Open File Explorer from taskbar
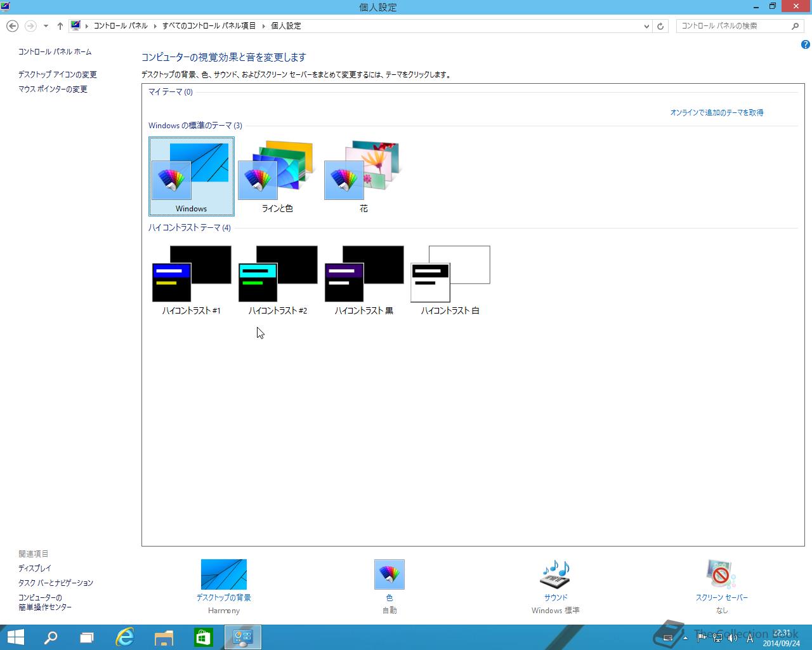This screenshot has height=650, width=812. (164, 637)
